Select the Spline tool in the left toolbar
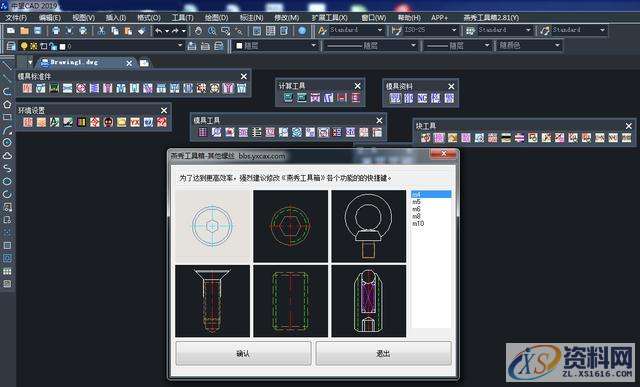 coord(7,168)
